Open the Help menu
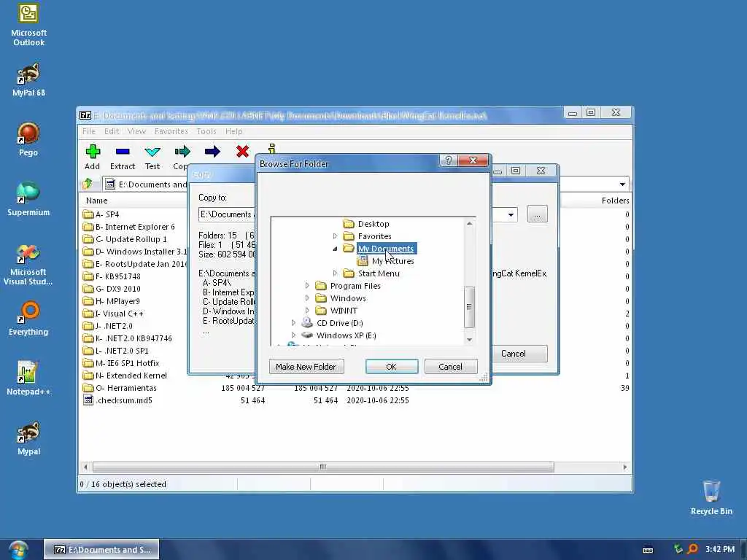The image size is (747, 560). tap(234, 131)
